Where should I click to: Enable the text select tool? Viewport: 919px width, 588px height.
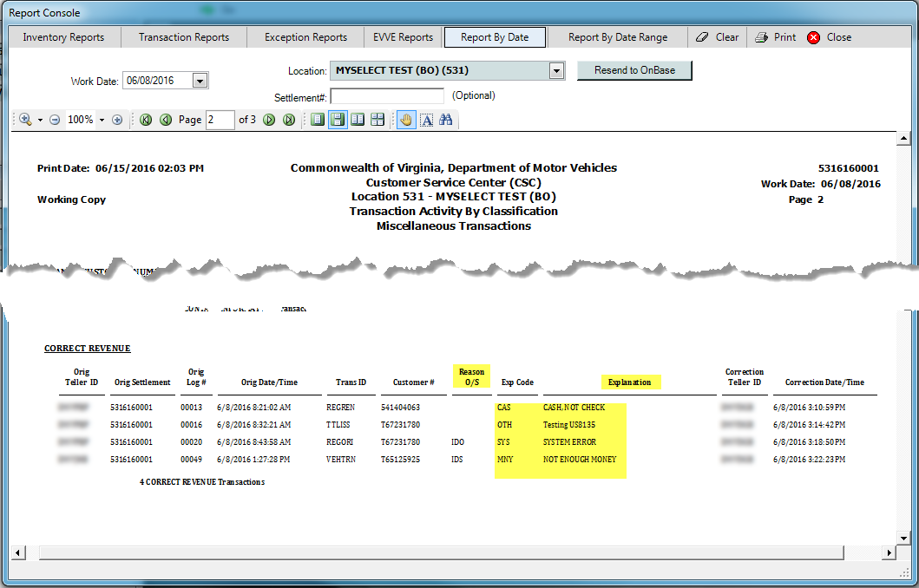426,120
